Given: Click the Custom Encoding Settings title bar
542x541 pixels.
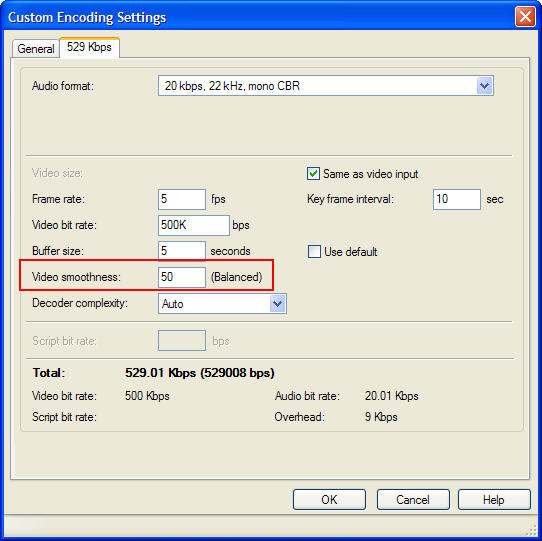Looking at the screenshot, I should [x=258, y=17].
